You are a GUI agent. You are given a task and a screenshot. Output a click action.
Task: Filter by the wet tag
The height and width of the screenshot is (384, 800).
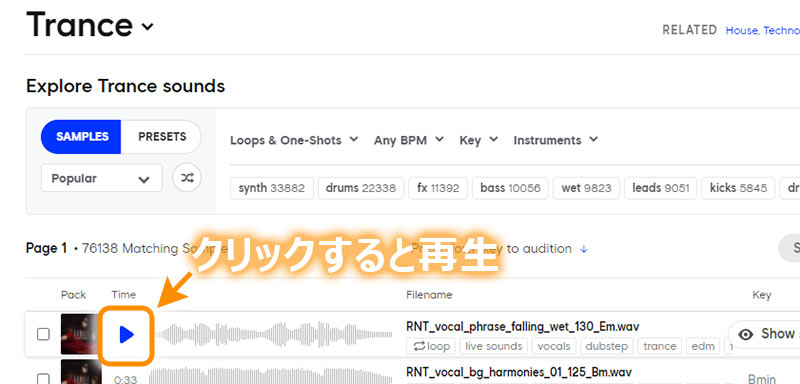(x=586, y=188)
